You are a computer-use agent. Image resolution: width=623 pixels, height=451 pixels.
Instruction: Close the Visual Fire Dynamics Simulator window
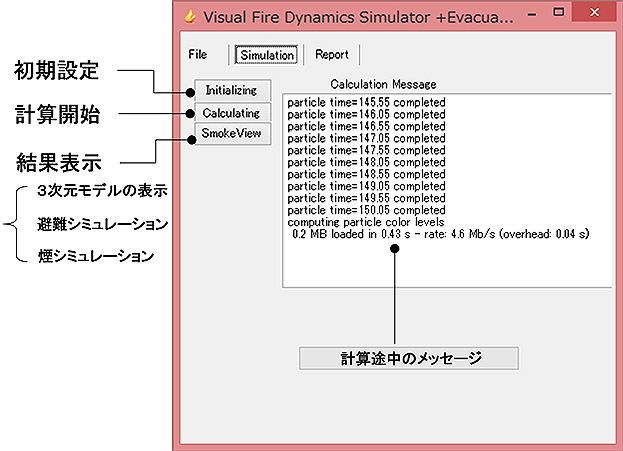(594, 12)
